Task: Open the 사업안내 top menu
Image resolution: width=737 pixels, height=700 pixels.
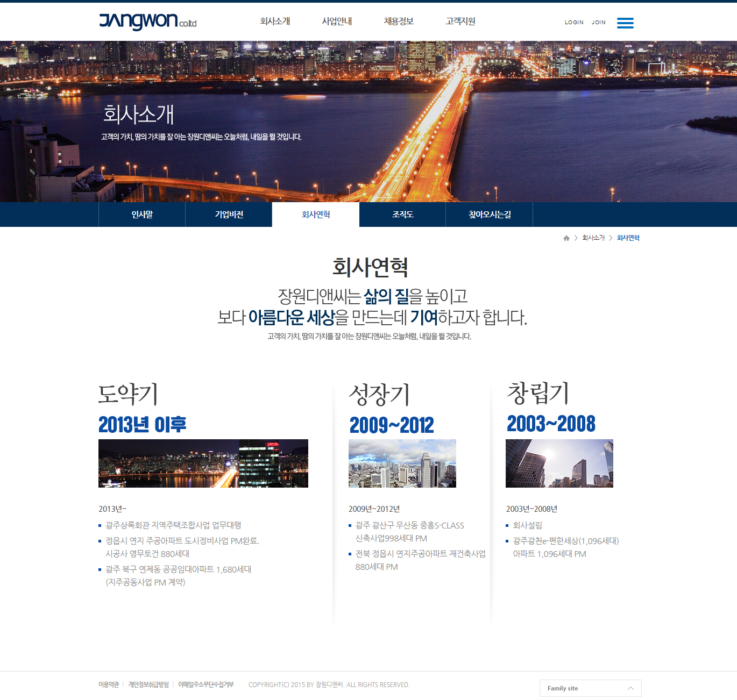Action: point(337,22)
